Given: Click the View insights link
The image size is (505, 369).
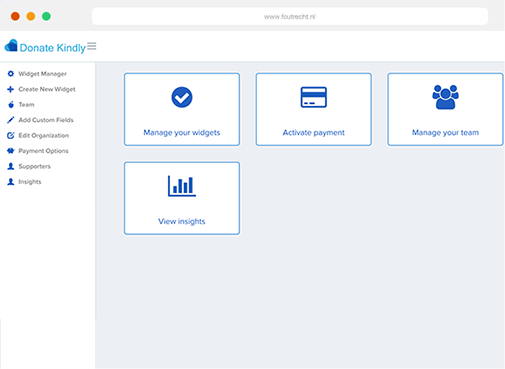Looking at the screenshot, I should pos(182,222).
